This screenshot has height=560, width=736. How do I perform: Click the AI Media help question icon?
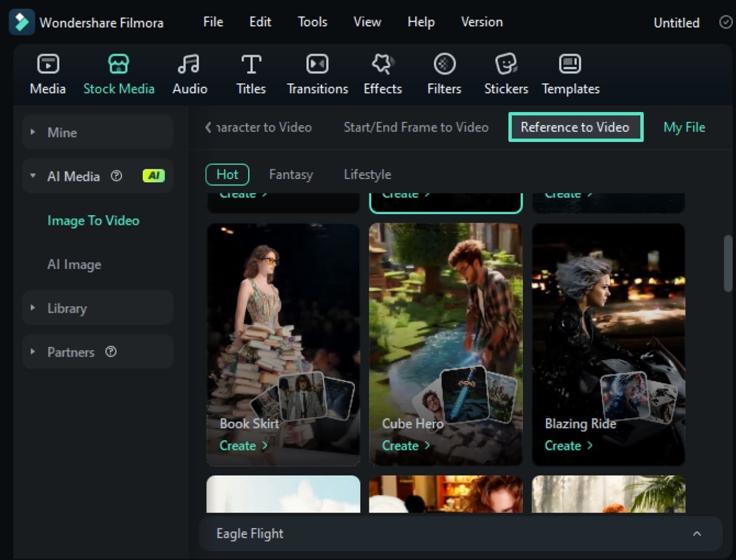[116, 176]
